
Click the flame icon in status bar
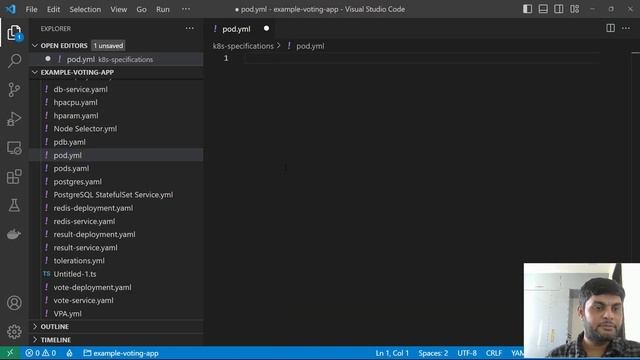click(x=69, y=353)
